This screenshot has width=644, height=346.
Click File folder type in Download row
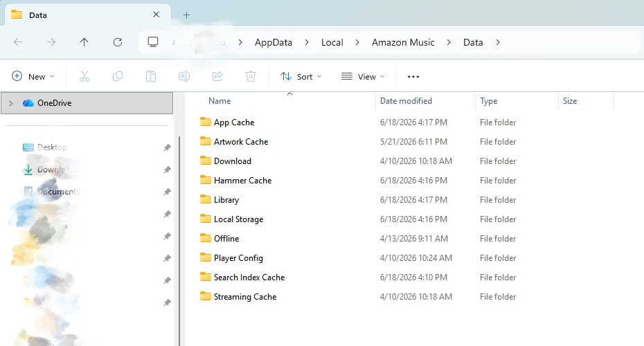(498, 161)
